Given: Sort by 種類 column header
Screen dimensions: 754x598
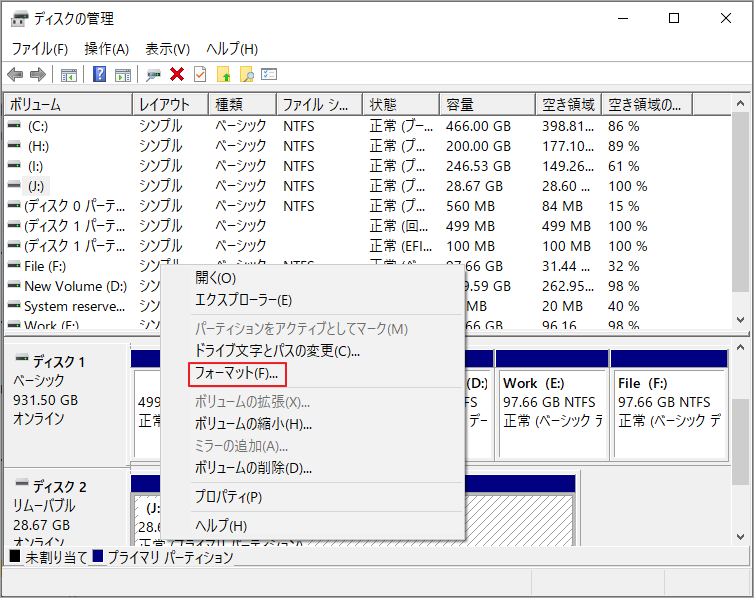Looking at the screenshot, I should pyautogui.click(x=242, y=104).
